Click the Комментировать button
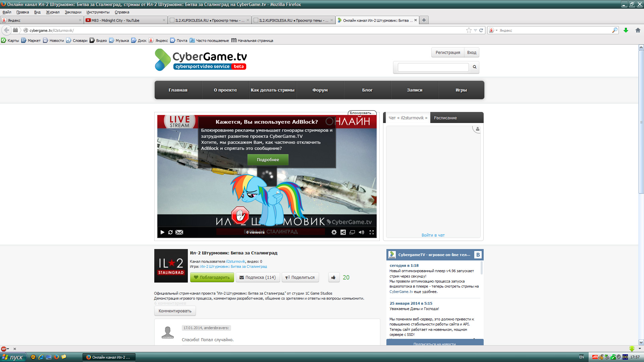 pos(175,311)
